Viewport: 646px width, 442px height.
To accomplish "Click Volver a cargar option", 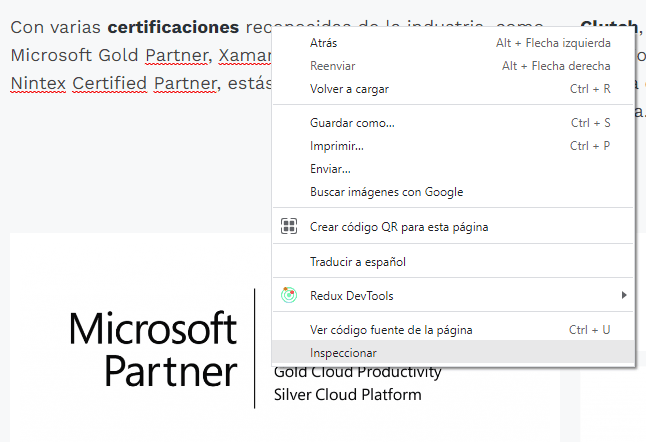I will coord(453,89).
